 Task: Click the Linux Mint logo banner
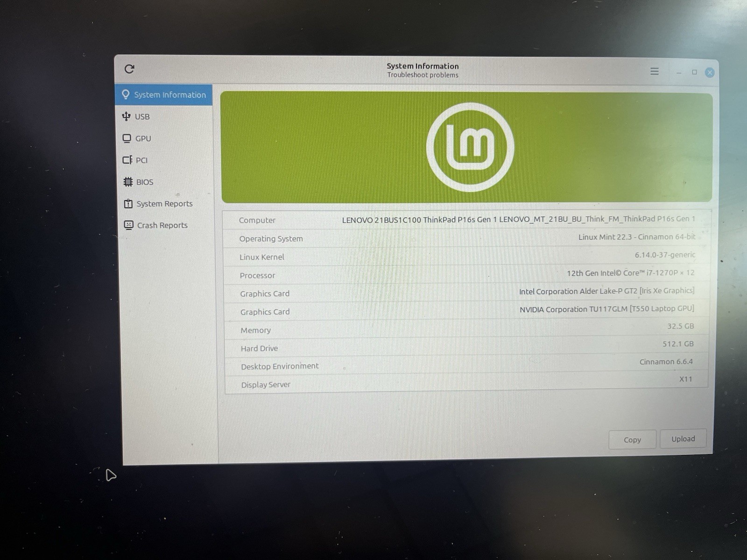pyautogui.click(x=467, y=147)
